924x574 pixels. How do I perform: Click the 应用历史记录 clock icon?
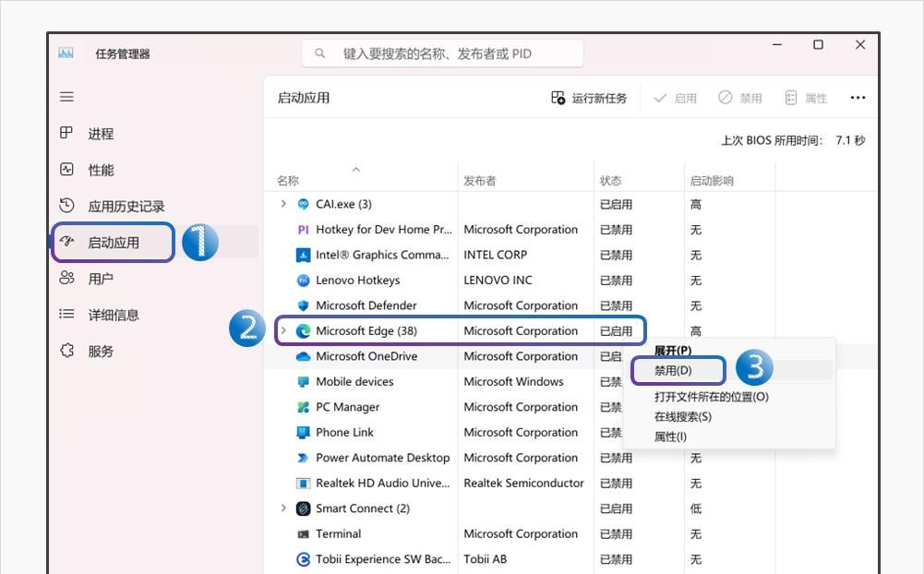[66, 205]
